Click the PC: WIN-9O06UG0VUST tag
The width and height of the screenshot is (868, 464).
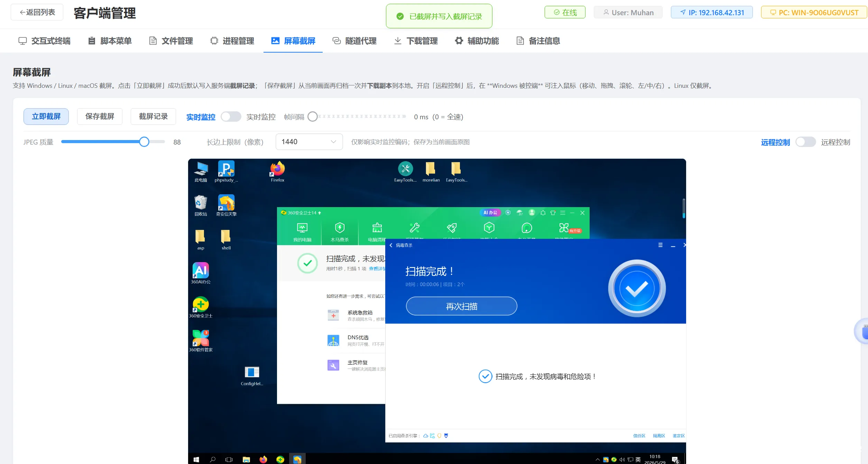pos(814,12)
